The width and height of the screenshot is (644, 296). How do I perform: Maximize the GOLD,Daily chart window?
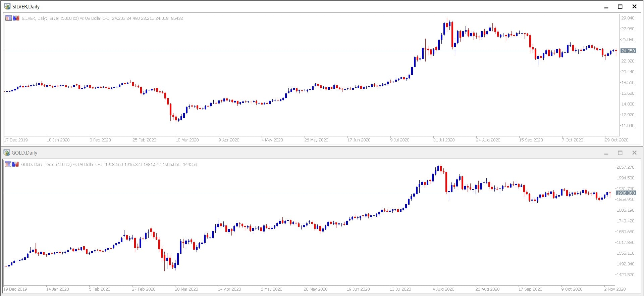[620, 153]
